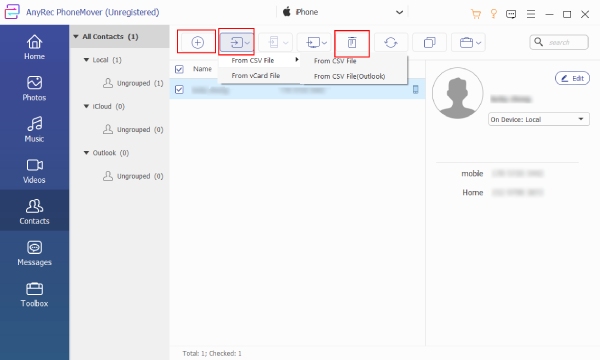Click the mobile phone number label
Viewport: 600px width, 360px height.
click(x=472, y=173)
